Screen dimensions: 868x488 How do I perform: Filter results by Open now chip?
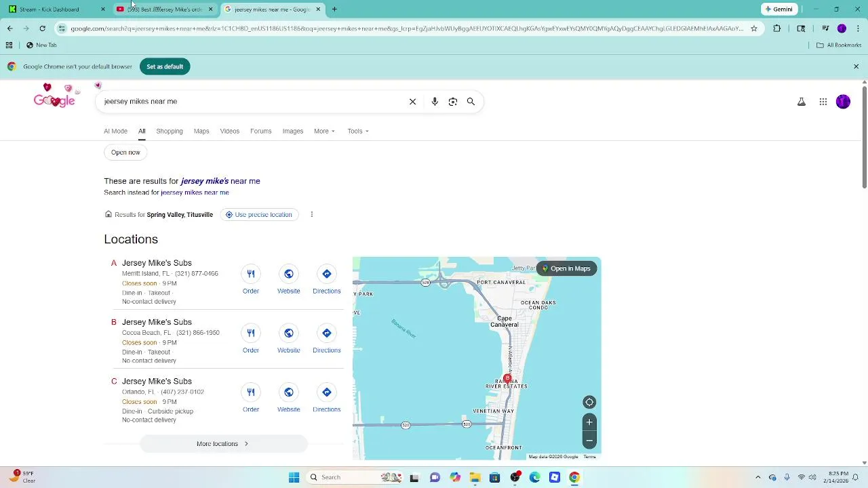(x=126, y=152)
